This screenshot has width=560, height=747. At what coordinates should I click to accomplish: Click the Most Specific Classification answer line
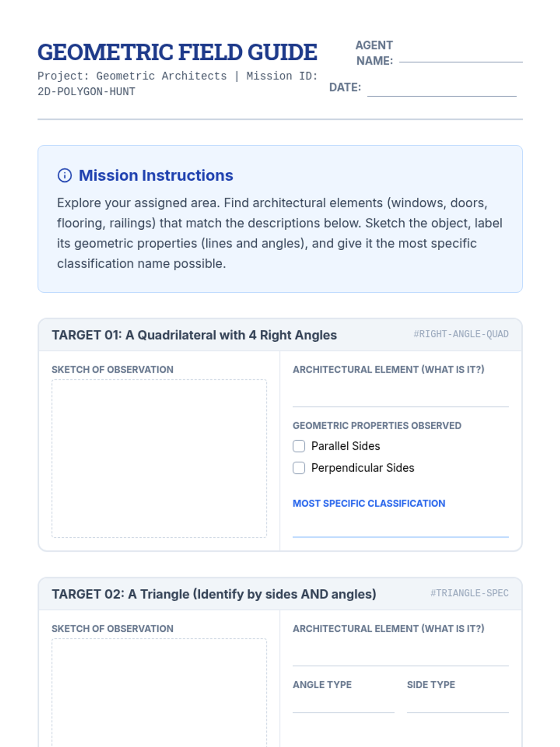click(400, 527)
